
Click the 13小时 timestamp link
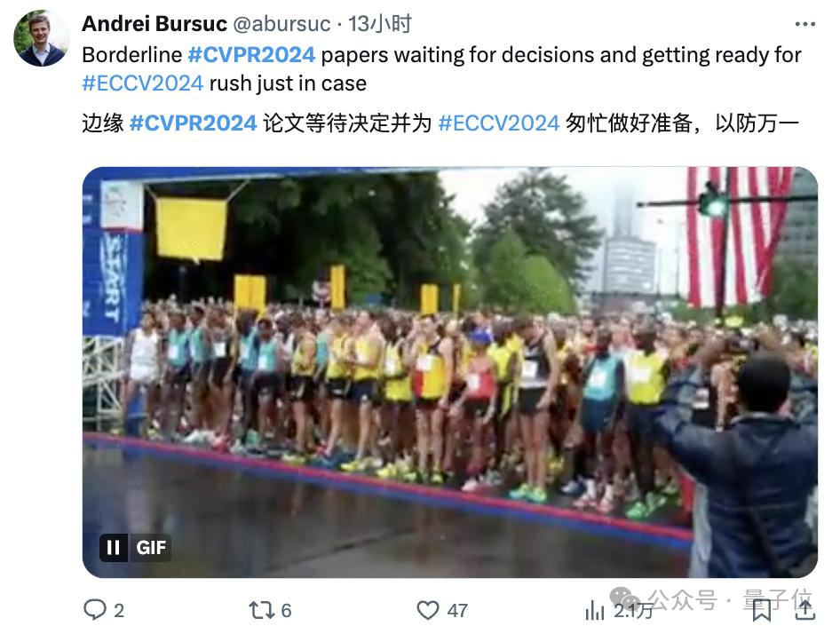pyautogui.click(x=380, y=24)
